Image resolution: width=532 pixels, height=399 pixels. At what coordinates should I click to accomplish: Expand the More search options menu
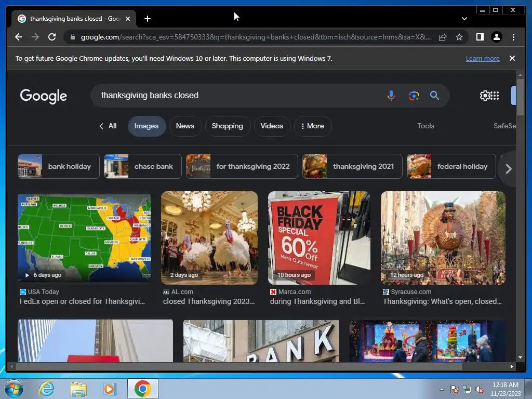click(312, 126)
